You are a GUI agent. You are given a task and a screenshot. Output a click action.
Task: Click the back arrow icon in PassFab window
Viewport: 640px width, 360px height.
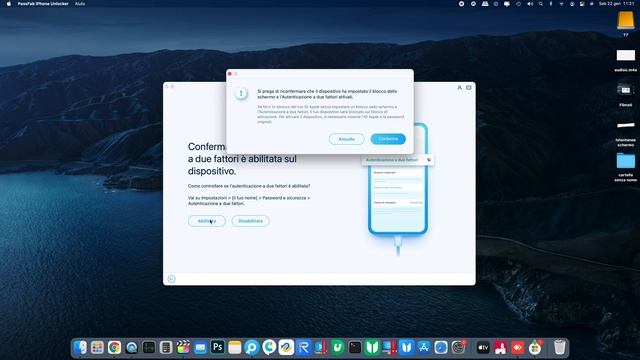click(x=171, y=279)
